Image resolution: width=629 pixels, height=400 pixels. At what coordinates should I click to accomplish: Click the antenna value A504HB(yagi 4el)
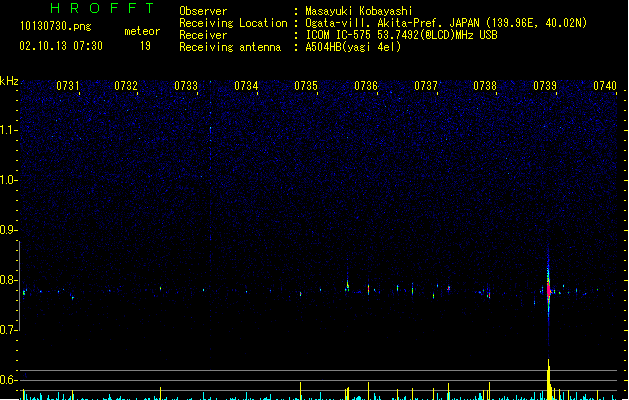coord(353,47)
